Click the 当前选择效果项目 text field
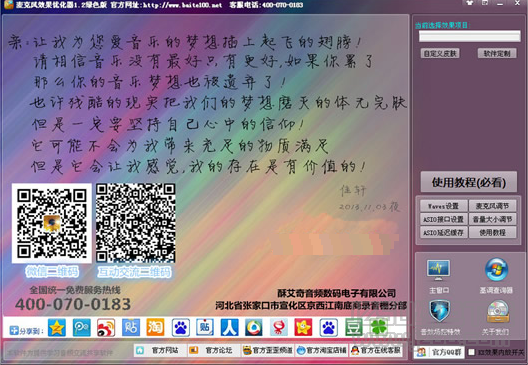 click(469, 36)
